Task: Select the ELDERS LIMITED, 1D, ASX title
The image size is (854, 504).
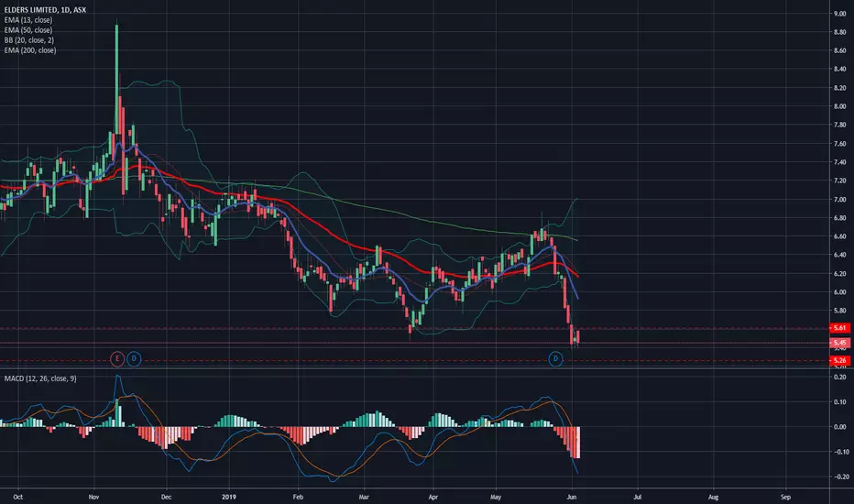Action: 45,10
